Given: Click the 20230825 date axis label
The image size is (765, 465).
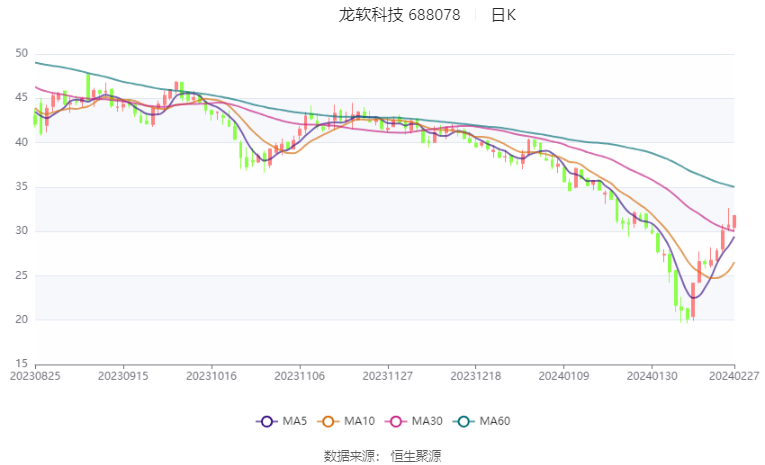Looking at the screenshot, I should (x=35, y=376).
